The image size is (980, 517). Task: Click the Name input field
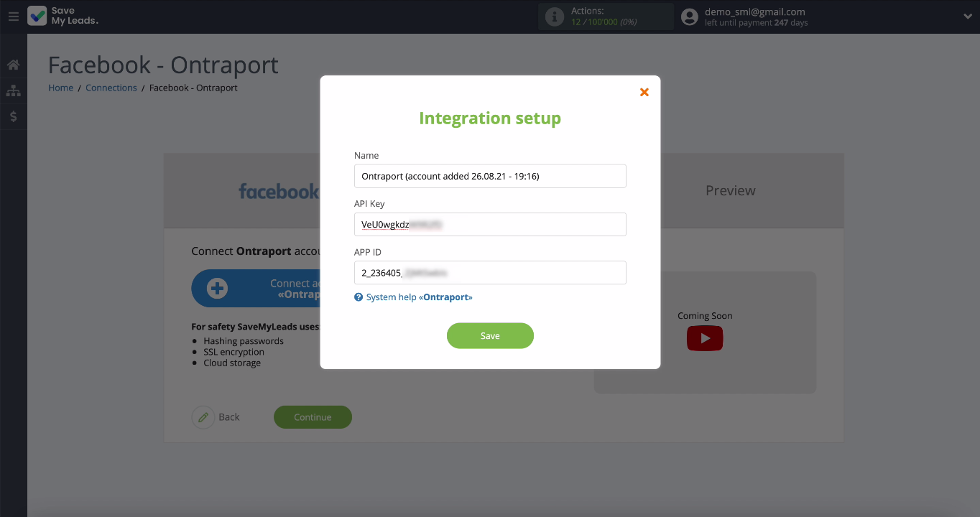pos(490,176)
